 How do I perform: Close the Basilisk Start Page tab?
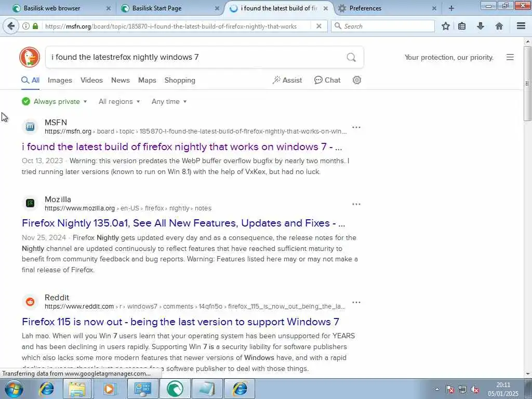pyautogui.click(x=217, y=8)
